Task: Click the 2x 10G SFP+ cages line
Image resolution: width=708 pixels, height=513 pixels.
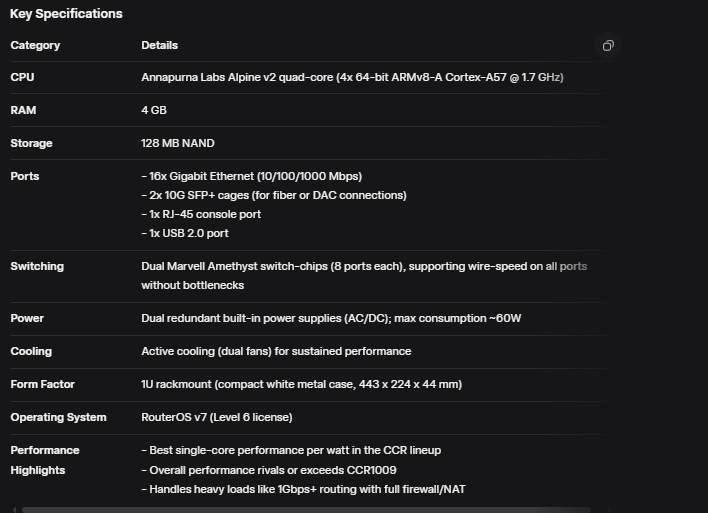Action: (274, 195)
